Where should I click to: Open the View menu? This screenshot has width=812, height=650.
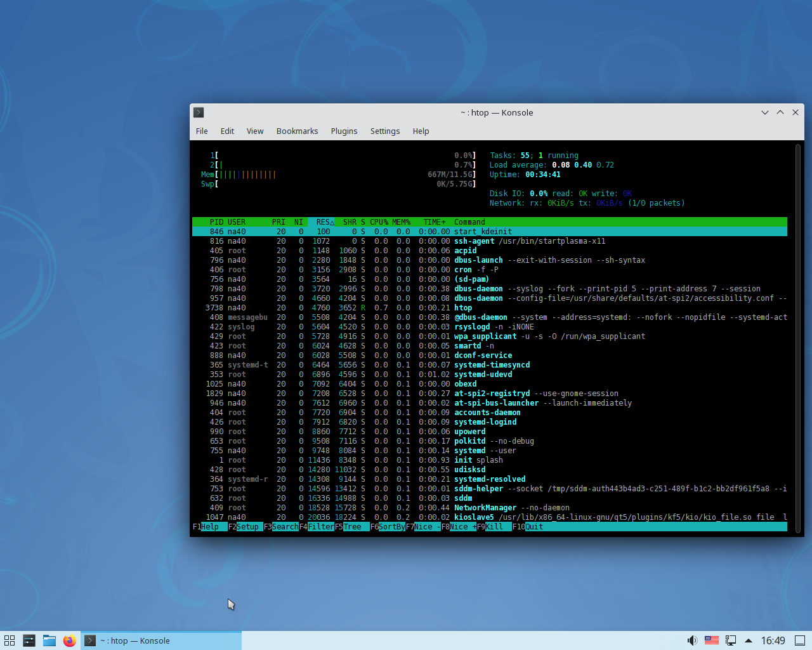click(255, 131)
